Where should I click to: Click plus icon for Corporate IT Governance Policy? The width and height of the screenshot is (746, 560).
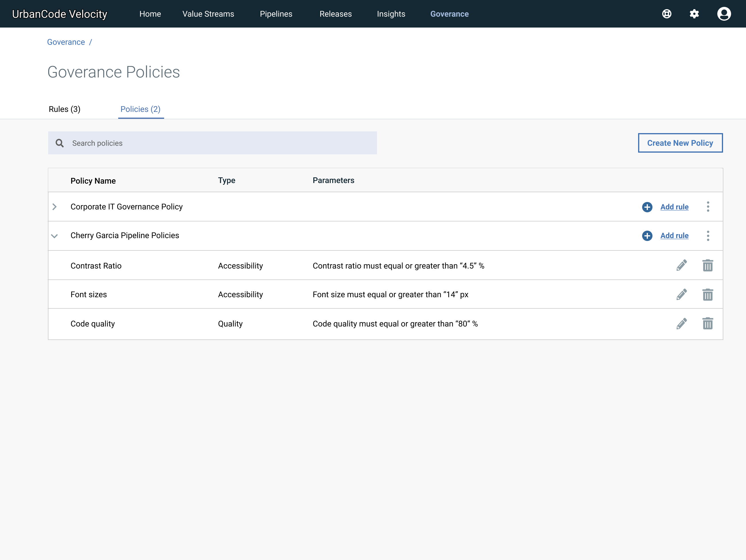pos(647,207)
